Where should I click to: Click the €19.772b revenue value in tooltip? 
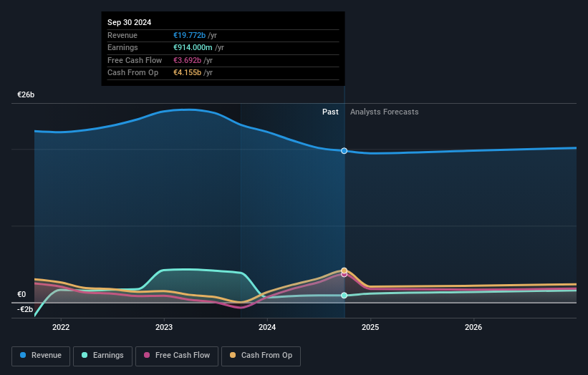[x=189, y=35]
